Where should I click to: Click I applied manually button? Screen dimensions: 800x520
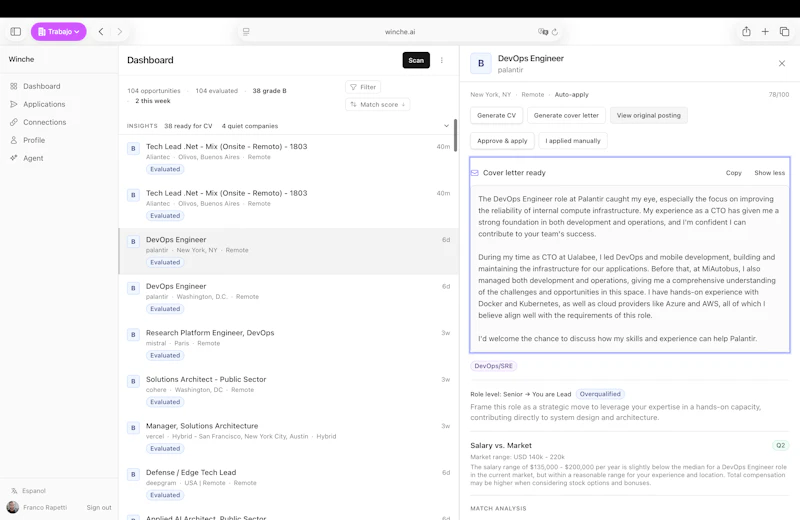tap(573, 141)
